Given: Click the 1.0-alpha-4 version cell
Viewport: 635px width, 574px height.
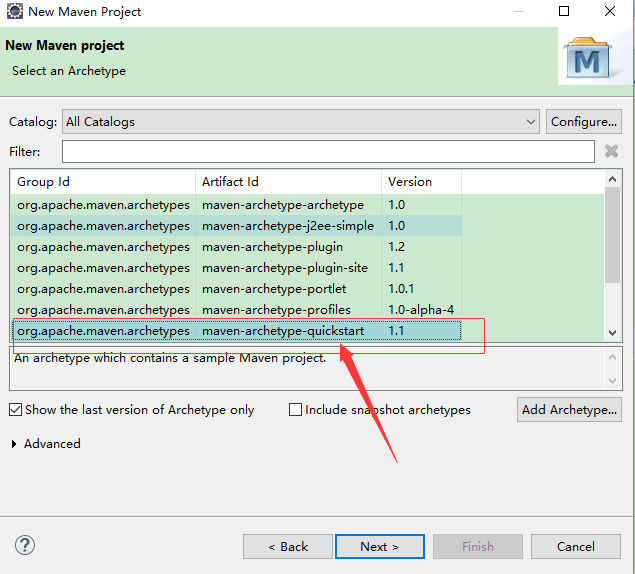Looking at the screenshot, I should [x=421, y=310].
